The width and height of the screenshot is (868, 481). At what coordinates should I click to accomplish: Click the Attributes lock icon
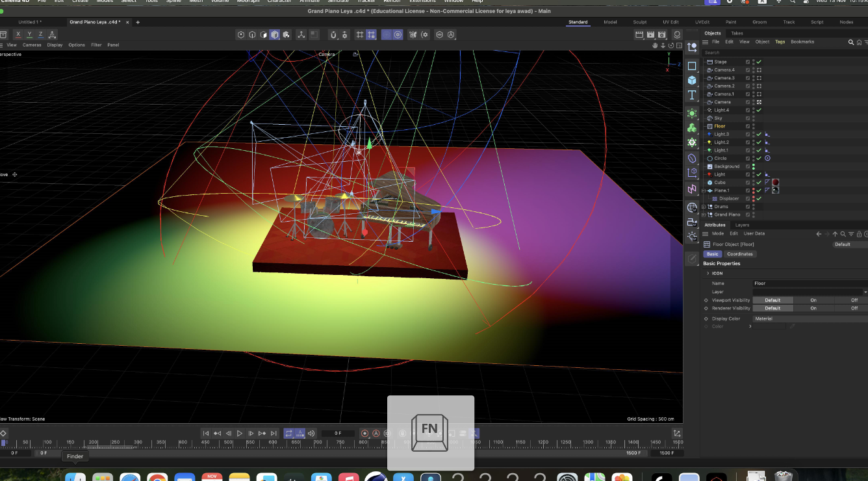coord(859,234)
